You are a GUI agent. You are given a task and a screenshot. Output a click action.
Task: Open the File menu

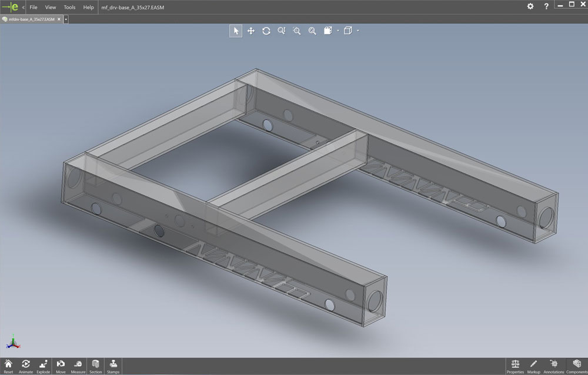pos(34,7)
